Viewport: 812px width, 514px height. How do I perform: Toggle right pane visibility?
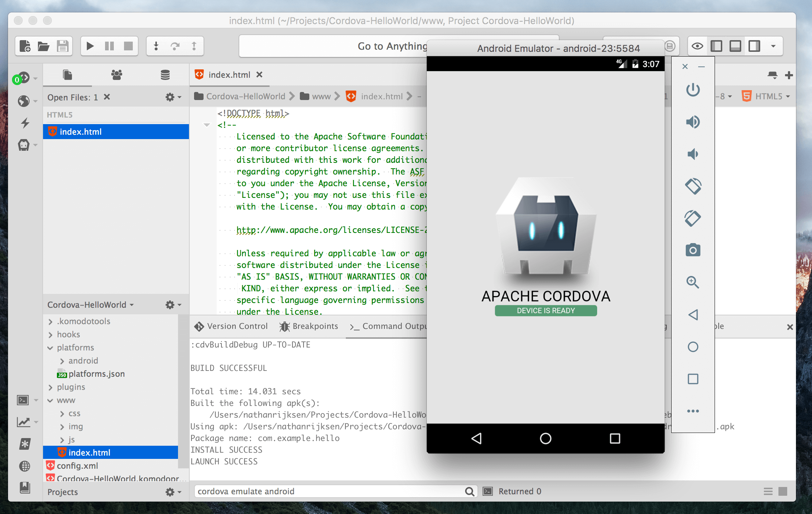(x=754, y=46)
